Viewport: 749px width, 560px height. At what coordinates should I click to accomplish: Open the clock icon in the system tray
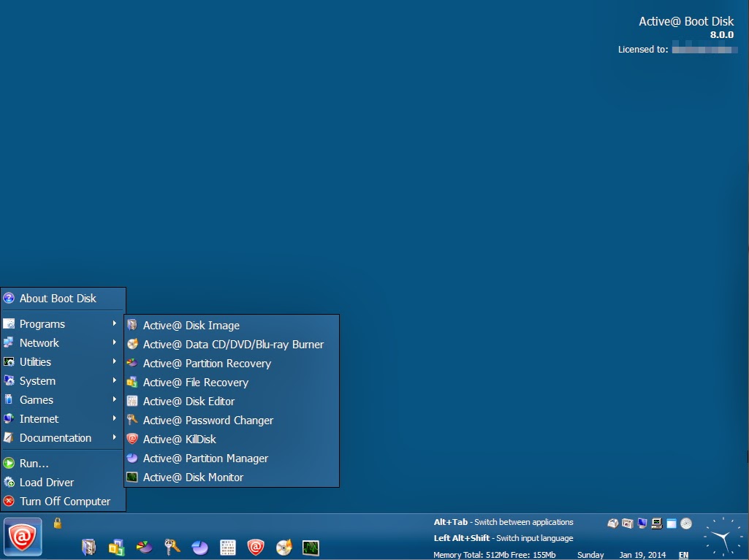point(685,523)
